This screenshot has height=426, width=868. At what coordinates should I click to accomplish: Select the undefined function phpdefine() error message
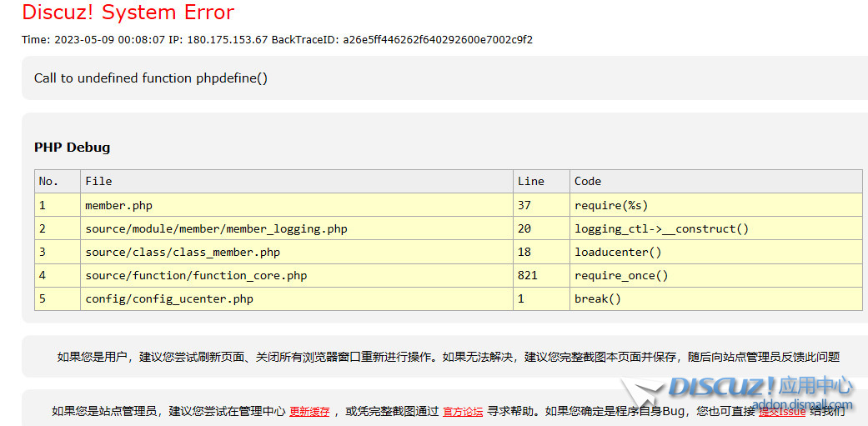[151, 78]
